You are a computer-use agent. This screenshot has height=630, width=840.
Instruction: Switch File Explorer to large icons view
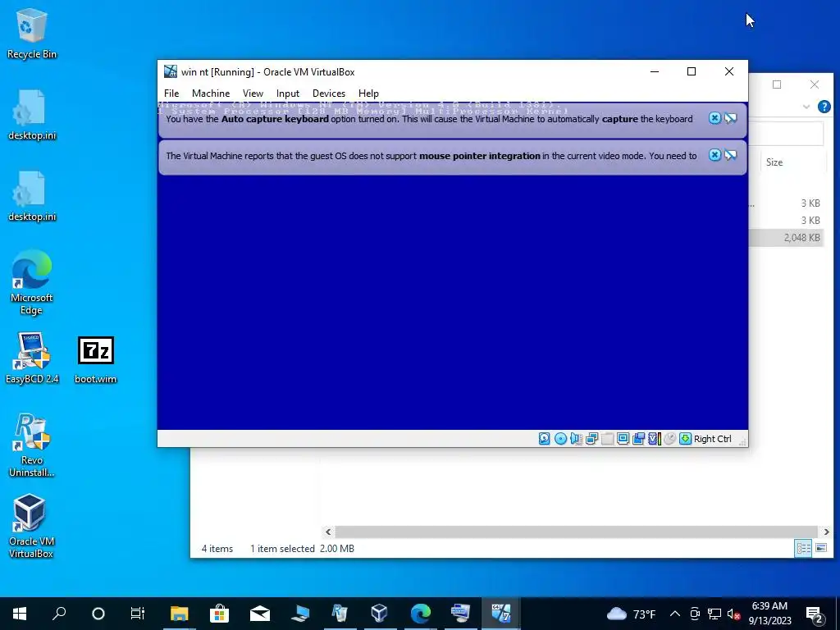pyautogui.click(x=820, y=548)
